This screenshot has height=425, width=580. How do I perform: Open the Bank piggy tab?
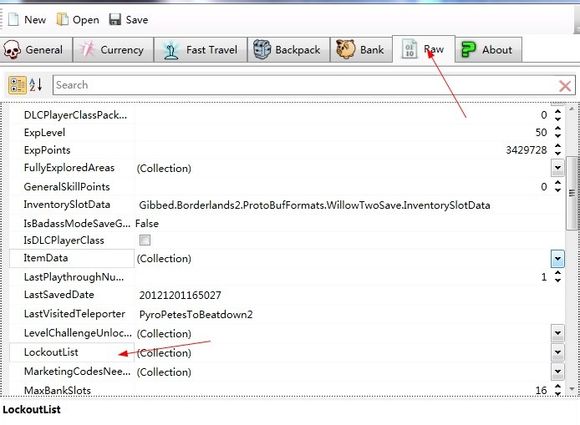[361, 50]
